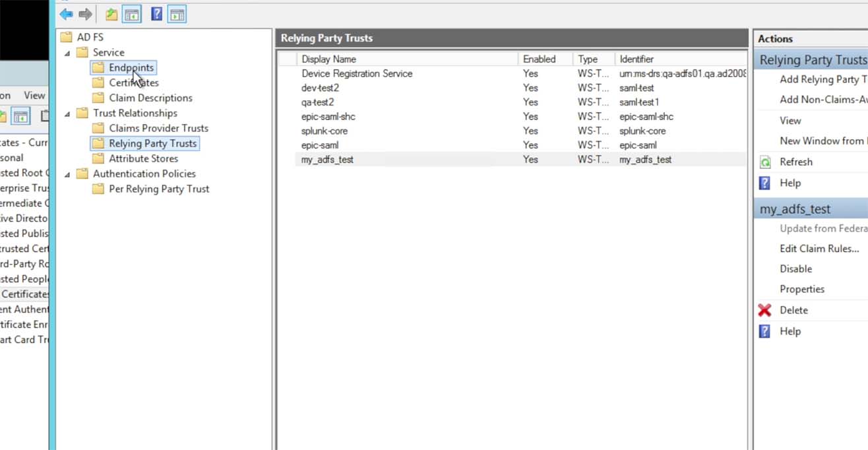868x450 pixels.
Task: Collapse the Service tree node
Action: pyautogui.click(x=67, y=53)
